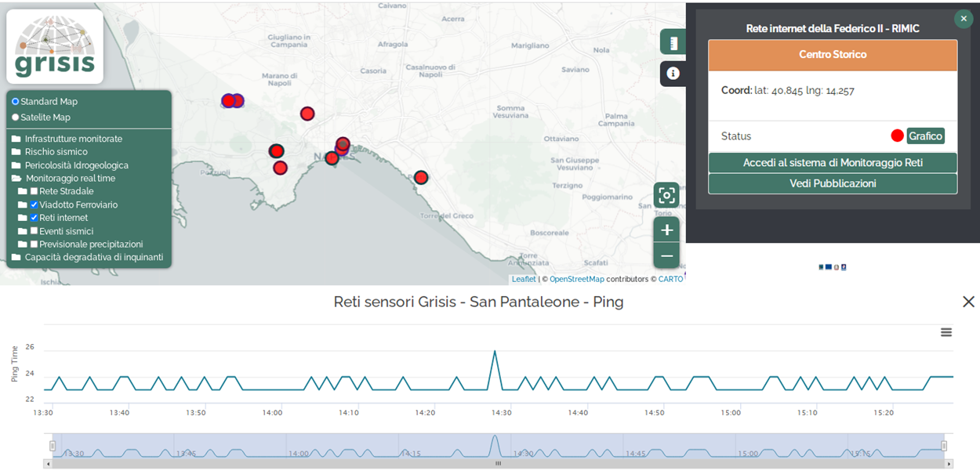Open the info panel tab
The height and width of the screenshot is (474, 980).
click(x=672, y=74)
